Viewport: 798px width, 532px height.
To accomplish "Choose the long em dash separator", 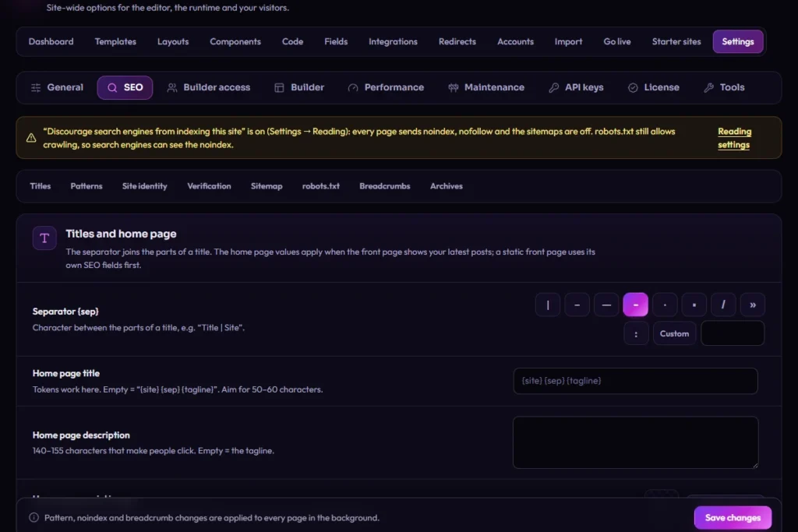I will 606,305.
